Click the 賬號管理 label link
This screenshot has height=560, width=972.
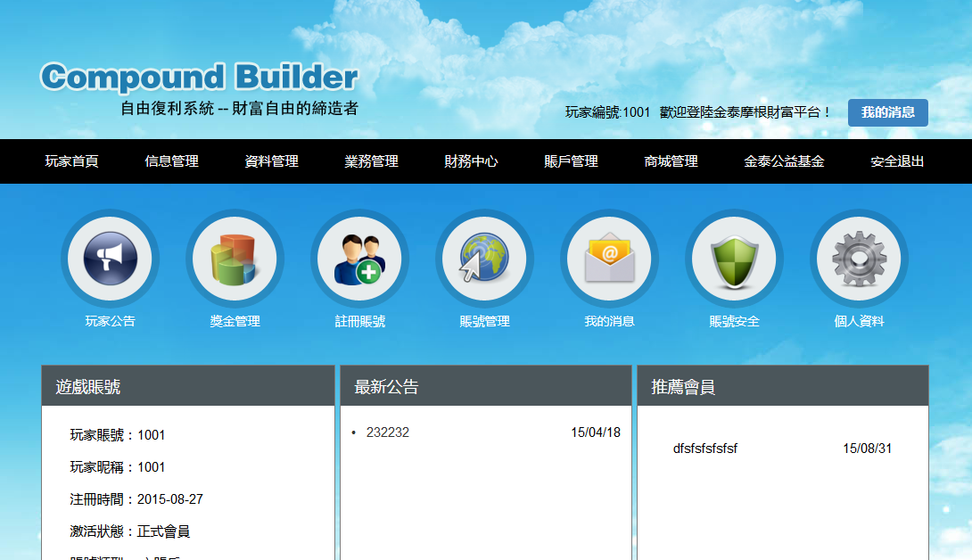tap(485, 321)
